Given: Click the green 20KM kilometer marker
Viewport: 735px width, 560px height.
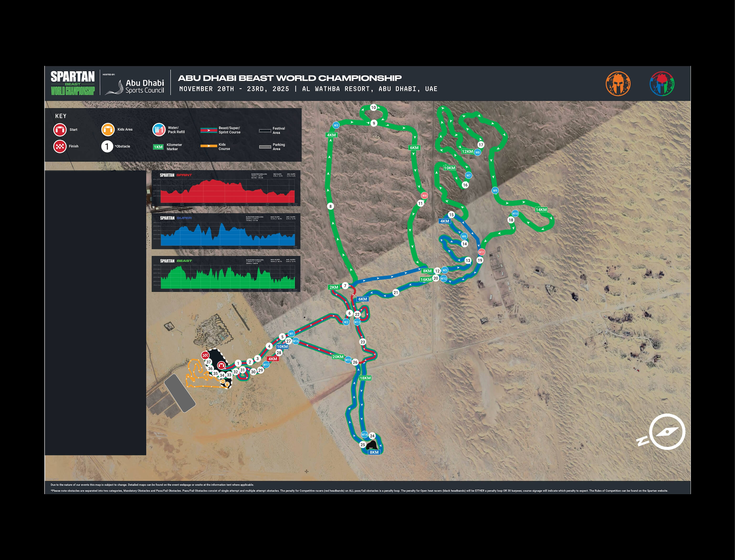Looking at the screenshot, I should pos(338,357).
